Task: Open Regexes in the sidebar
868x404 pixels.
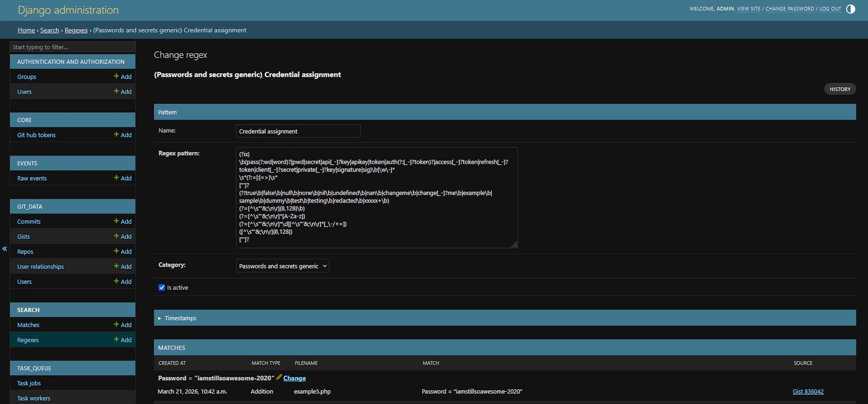Action: click(x=28, y=340)
